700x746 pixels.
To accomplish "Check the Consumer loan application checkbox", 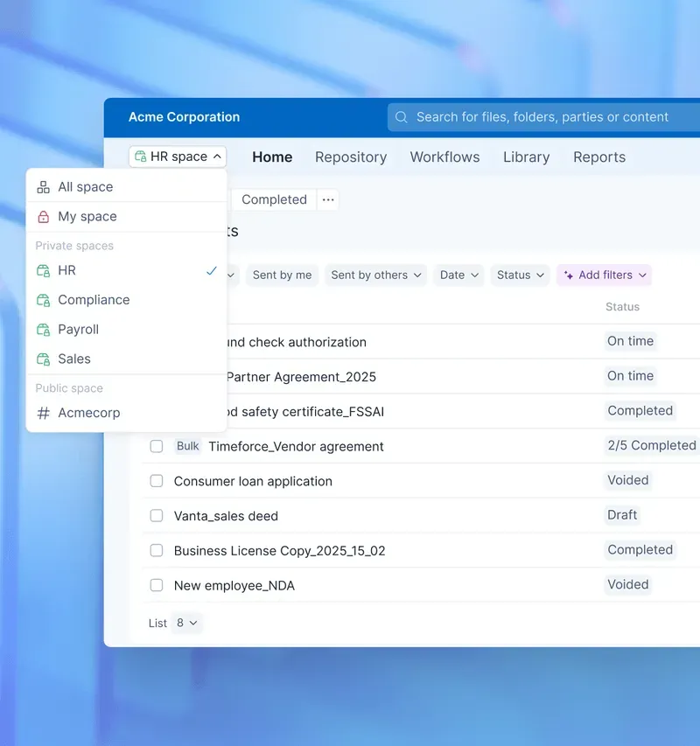I will [x=157, y=480].
